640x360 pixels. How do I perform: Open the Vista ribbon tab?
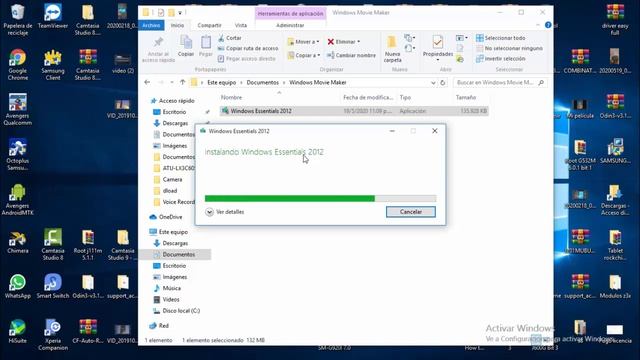point(241,25)
